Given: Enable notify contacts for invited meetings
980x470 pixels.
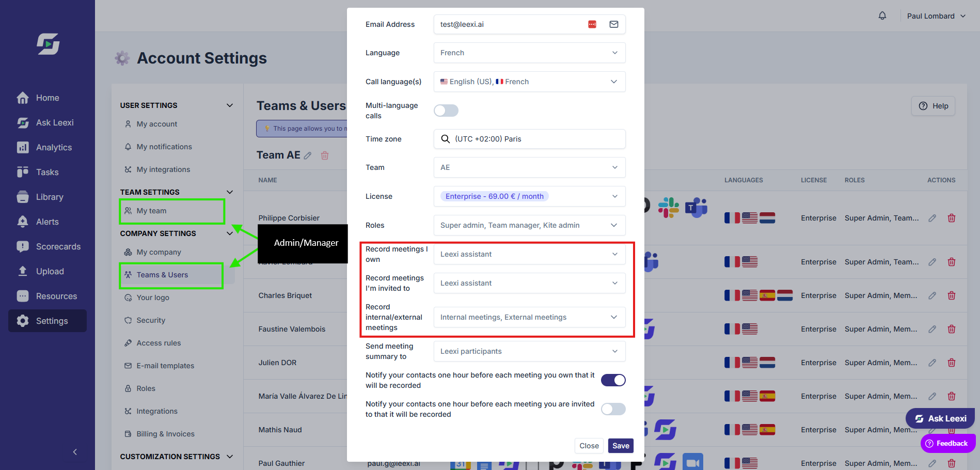Looking at the screenshot, I should 613,409.
